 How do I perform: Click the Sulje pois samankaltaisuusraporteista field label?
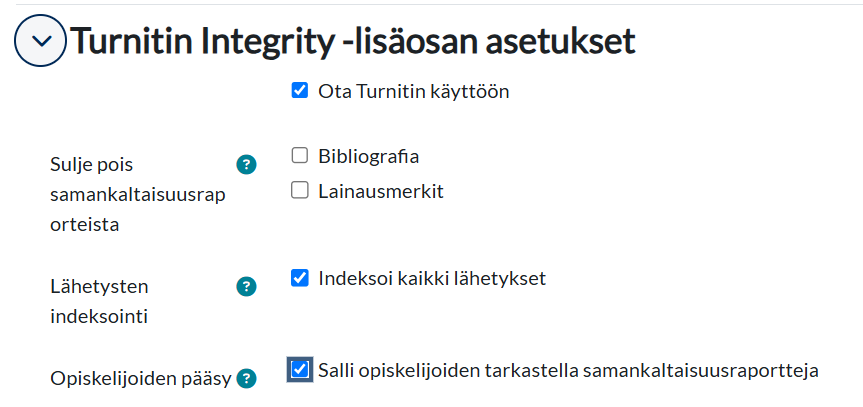[137, 194]
